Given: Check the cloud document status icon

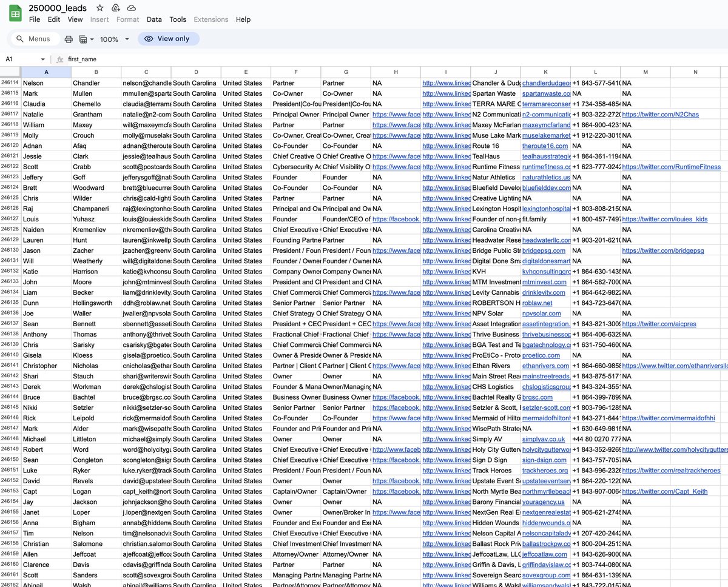Looking at the screenshot, I should point(131,8).
